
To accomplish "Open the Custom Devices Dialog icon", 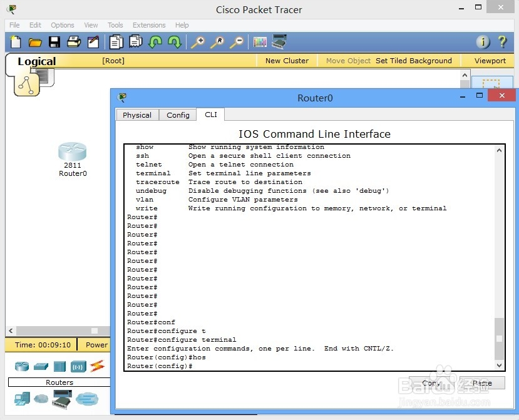I will (x=279, y=42).
